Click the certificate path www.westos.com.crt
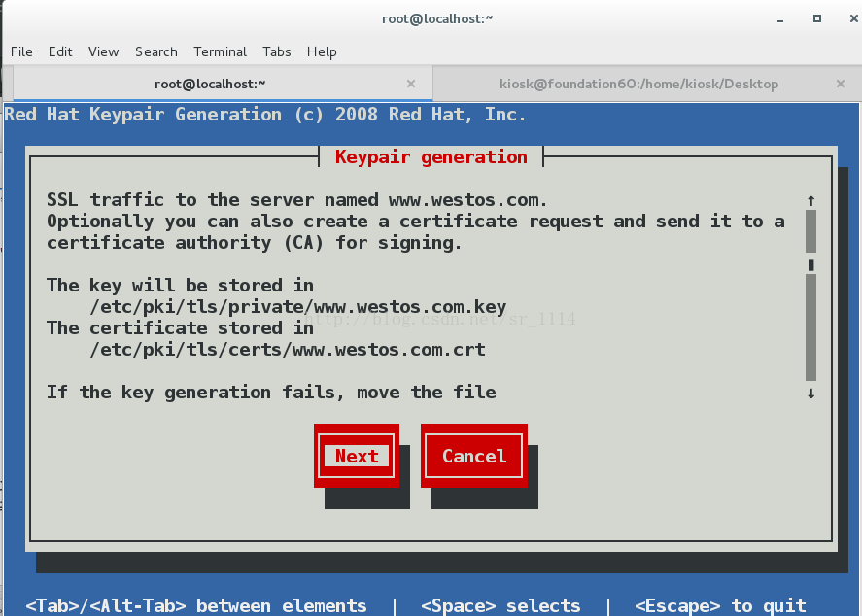 tap(288, 350)
